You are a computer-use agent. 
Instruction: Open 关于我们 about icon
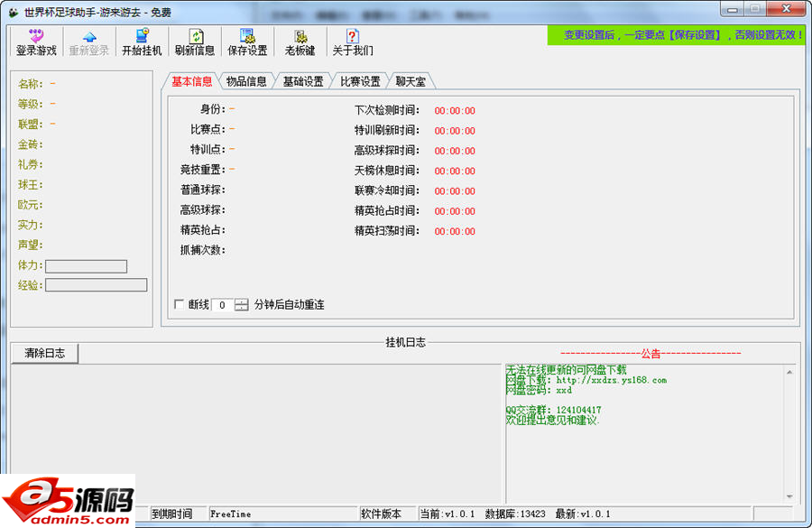353,42
